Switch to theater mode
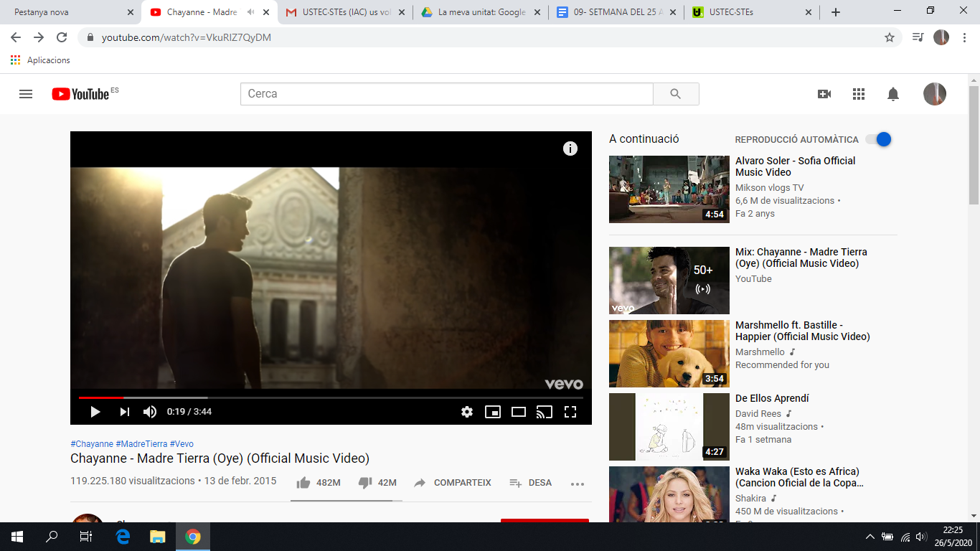The width and height of the screenshot is (980, 551). pos(519,412)
